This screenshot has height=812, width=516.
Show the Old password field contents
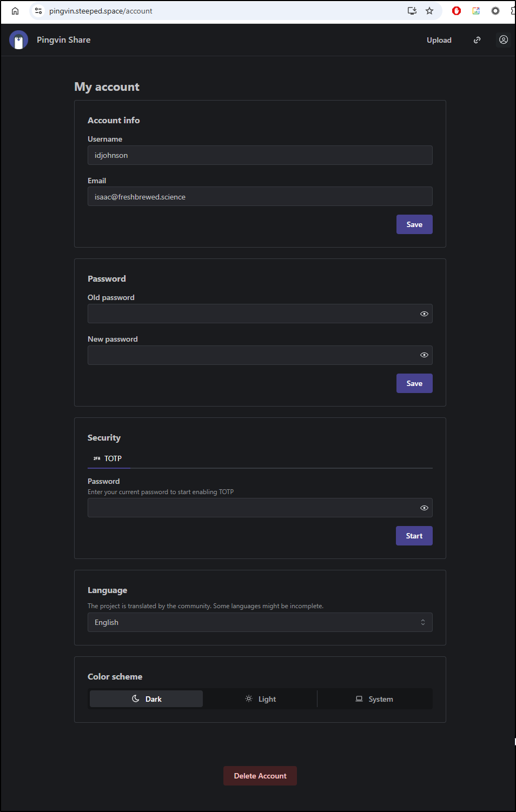[x=424, y=314]
